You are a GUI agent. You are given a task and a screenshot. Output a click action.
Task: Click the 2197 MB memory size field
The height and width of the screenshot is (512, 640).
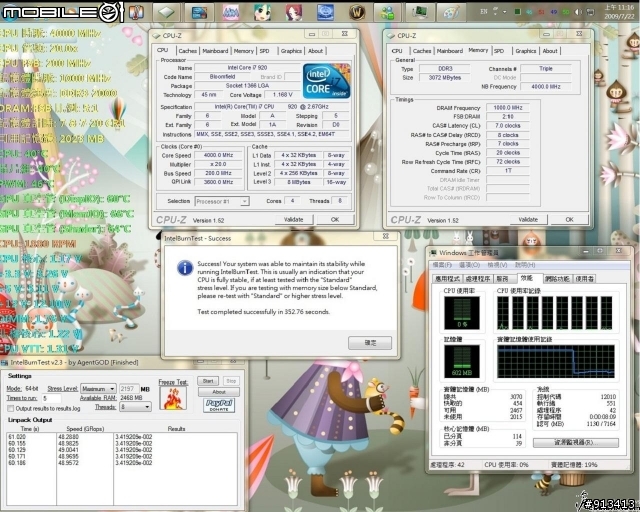point(129,389)
